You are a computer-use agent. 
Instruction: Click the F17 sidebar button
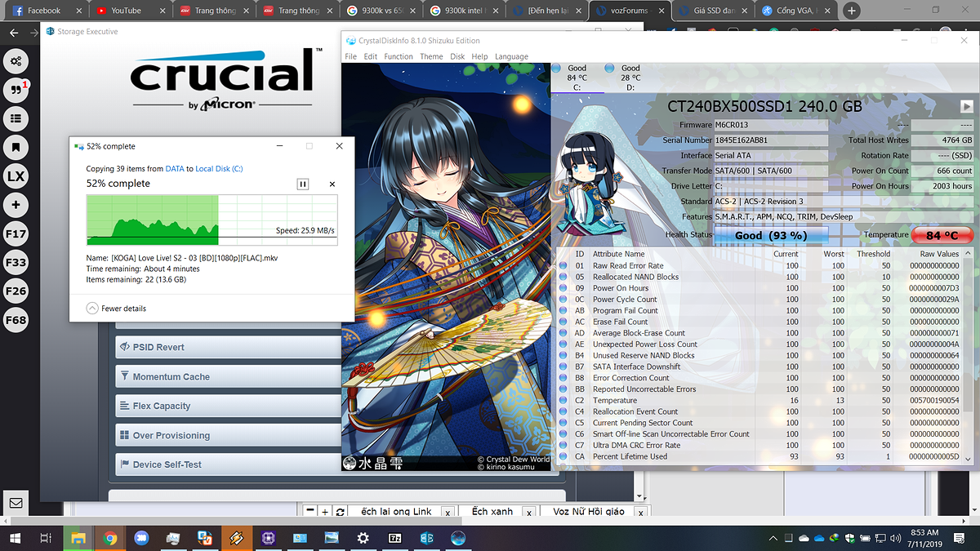(16, 233)
